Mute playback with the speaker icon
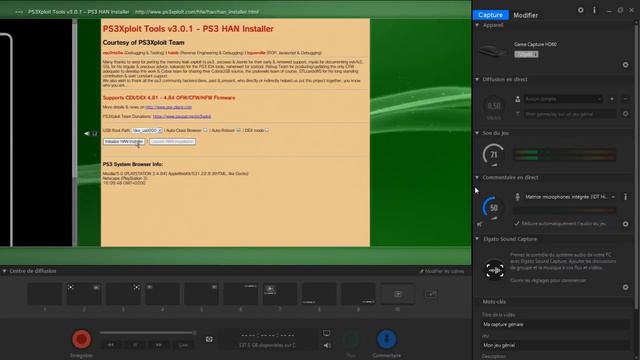This screenshot has width=640, height=360. coord(327,345)
